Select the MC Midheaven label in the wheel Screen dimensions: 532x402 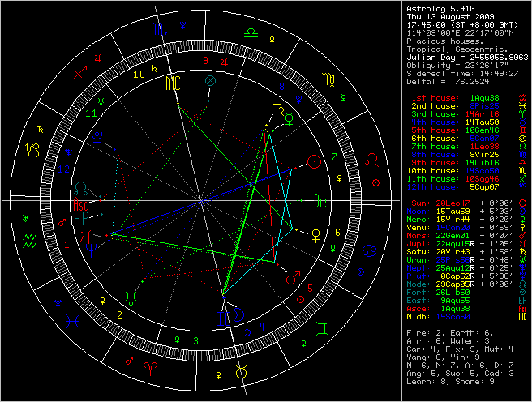(x=174, y=83)
